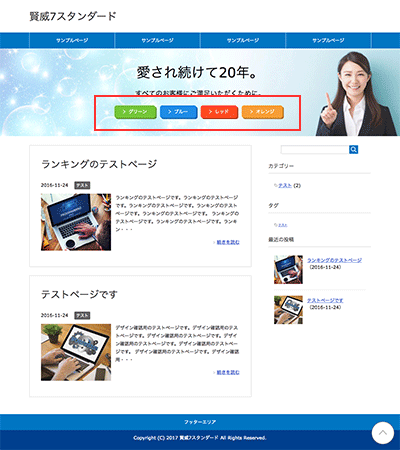The image size is (400, 450).
Task: Click テスト badge in テストページです article
Action: pos(82,315)
